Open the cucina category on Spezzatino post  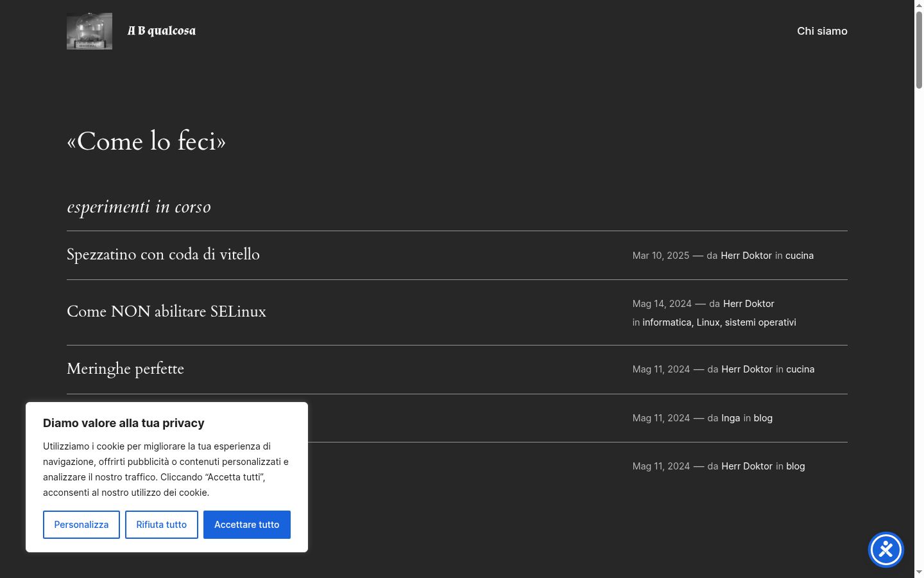(800, 256)
